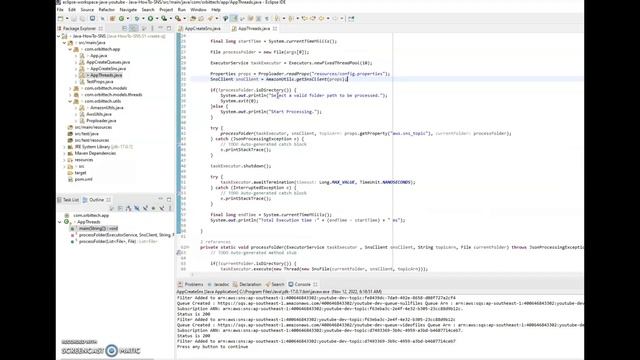This screenshot has width=640, height=360.
Task: Click Collapse All in Package Explorer toolbar
Action: tap(125, 29)
